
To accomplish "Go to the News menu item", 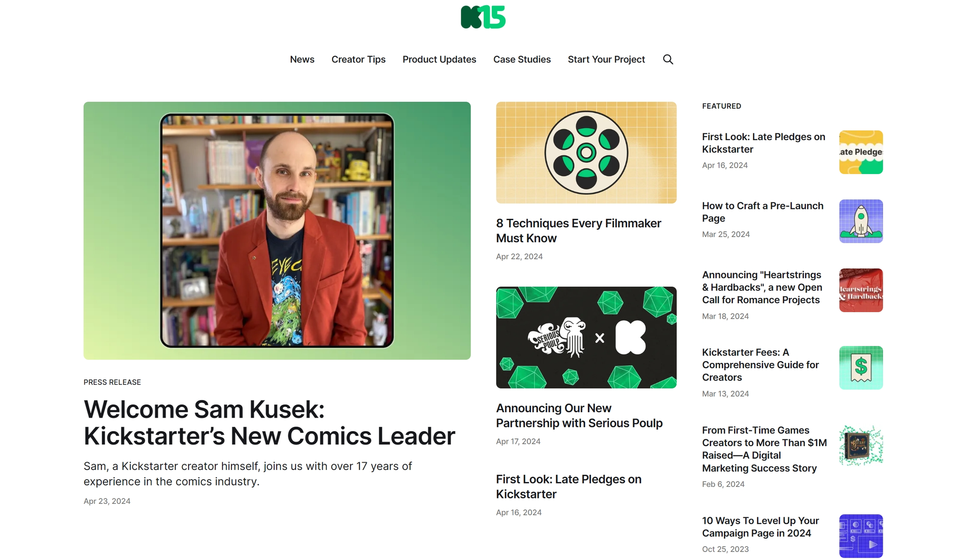I will tap(302, 59).
